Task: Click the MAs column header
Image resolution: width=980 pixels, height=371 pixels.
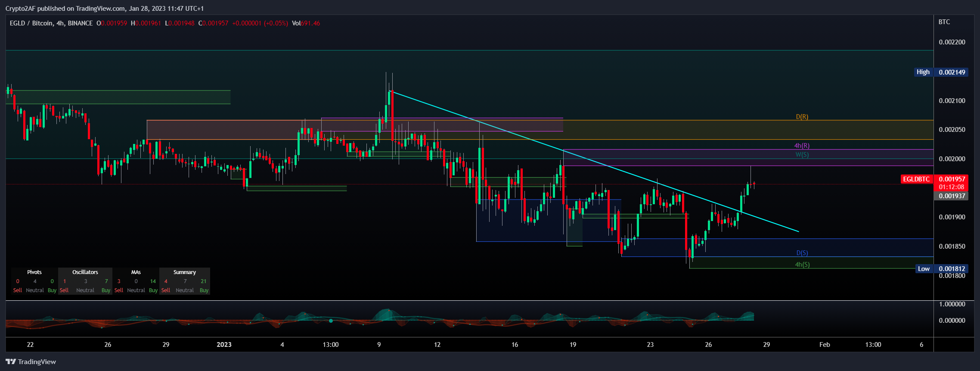Action: click(x=136, y=272)
